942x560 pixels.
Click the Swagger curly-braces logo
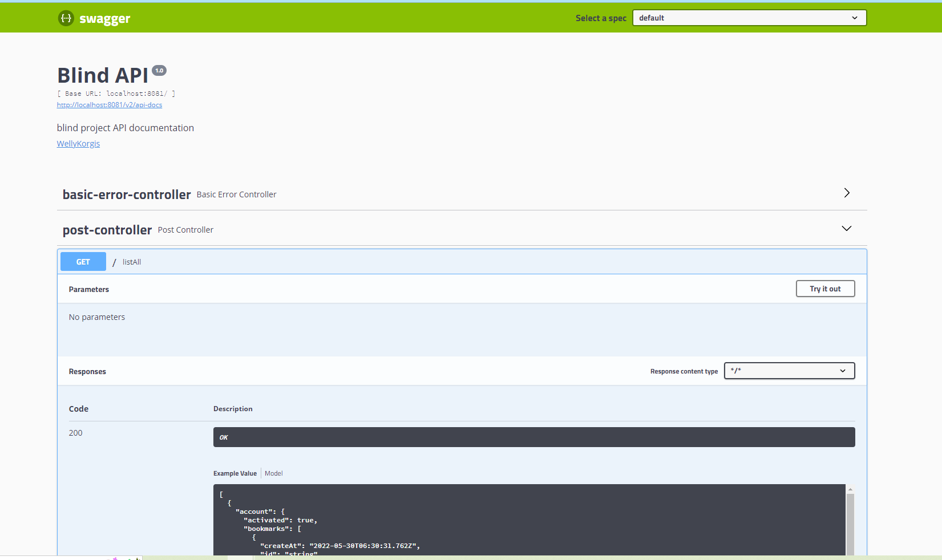[x=66, y=18]
